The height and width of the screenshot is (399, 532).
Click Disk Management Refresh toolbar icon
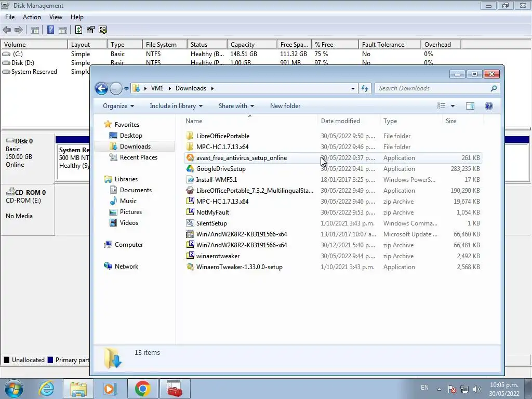tap(79, 30)
